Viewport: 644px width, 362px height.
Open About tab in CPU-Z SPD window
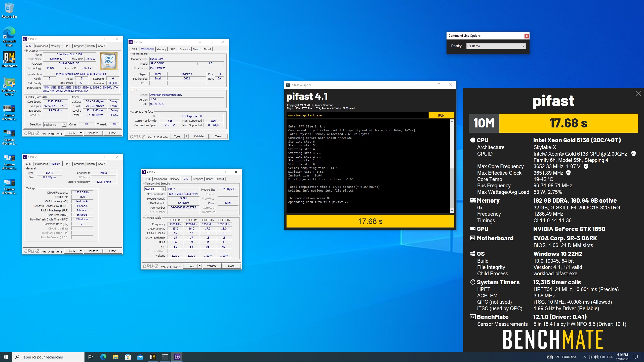coord(220,179)
